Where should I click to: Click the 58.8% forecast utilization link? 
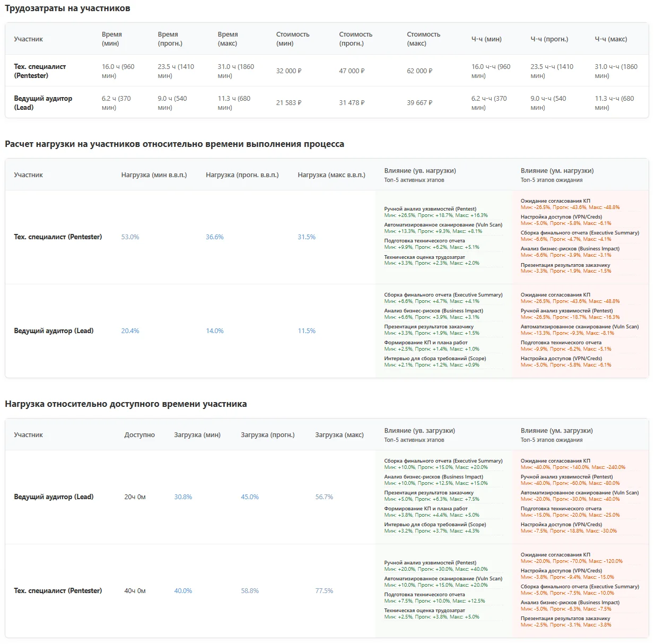[x=250, y=591]
